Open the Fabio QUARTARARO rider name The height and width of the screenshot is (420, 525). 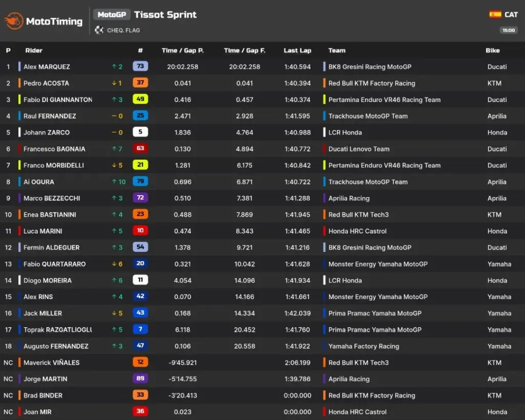(x=54, y=264)
